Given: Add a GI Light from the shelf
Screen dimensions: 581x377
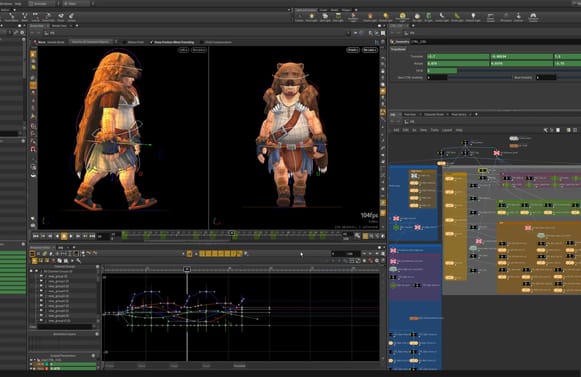Looking at the screenshot, I should pyautogui.click(x=428, y=17).
